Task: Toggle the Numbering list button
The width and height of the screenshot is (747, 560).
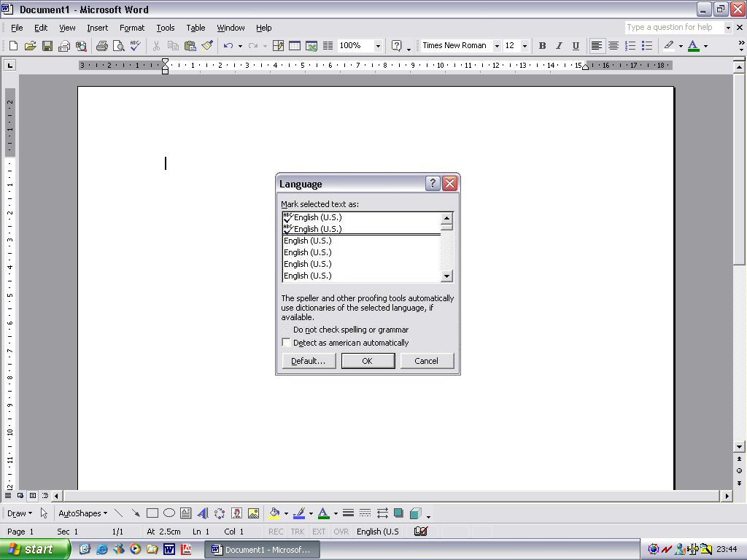Action: [630, 46]
